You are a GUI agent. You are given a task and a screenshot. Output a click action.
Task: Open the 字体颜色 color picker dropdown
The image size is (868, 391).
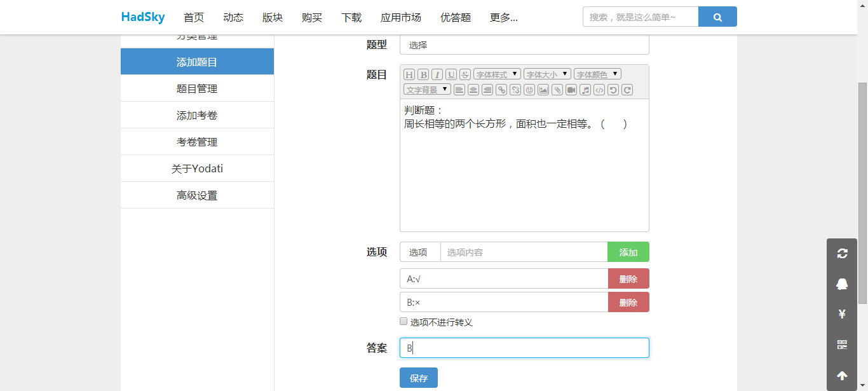pyautogui.click(x=597, y=74)
